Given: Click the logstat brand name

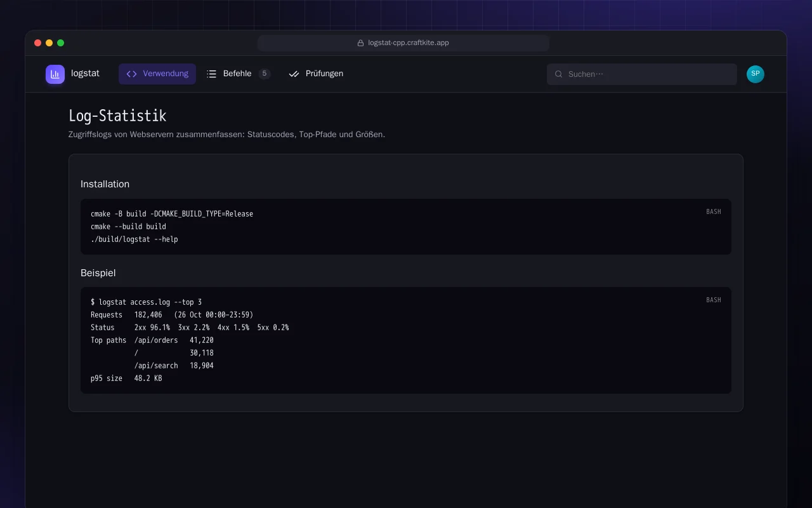Looking at the screenshot, I should pyautogui.click(x=86, y=73).
